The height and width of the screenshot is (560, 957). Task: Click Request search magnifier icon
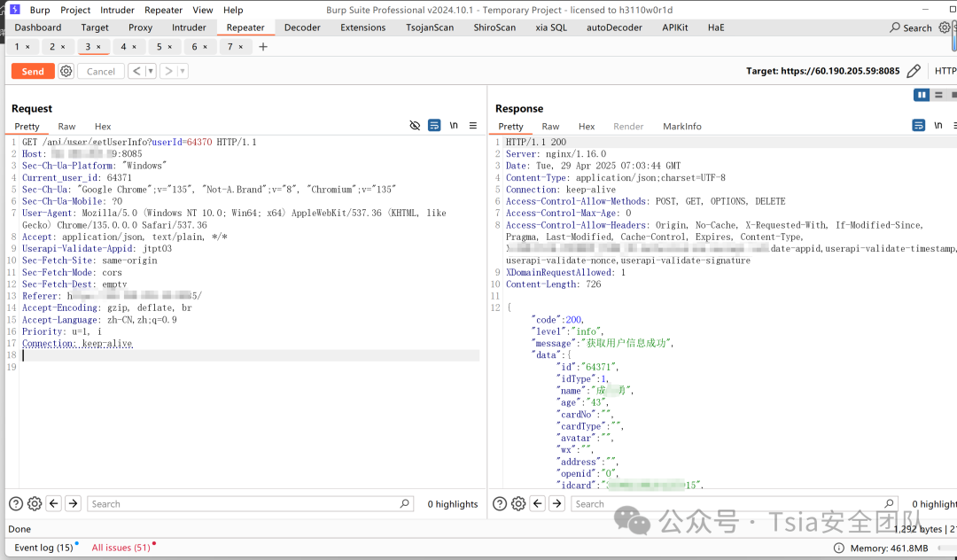405,503
